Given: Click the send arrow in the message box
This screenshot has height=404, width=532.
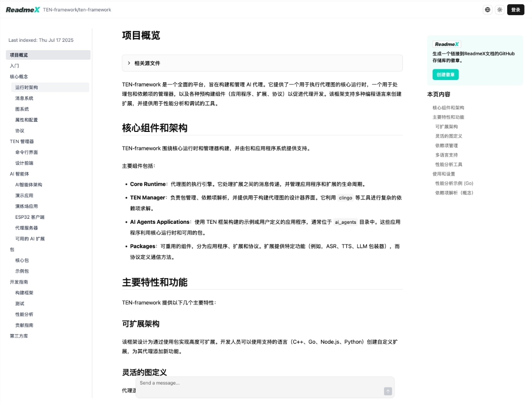Looking at the screenshot, I should [x=387, y=391].
